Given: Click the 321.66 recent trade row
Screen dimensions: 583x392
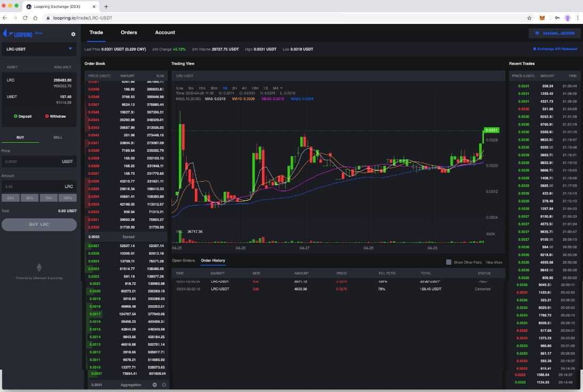Looking at the screenshot, I should 544,109.
